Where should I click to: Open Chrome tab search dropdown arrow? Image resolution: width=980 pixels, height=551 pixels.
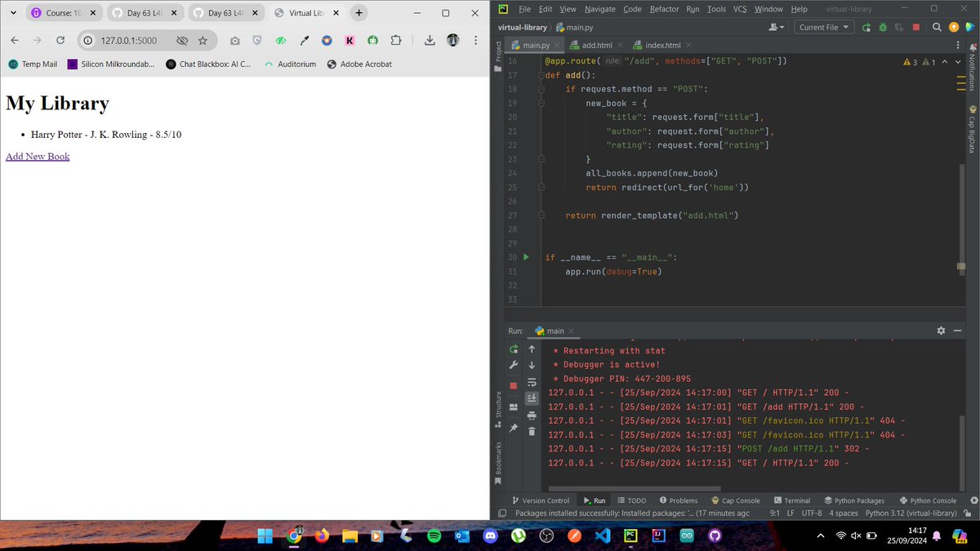[13, 13]
